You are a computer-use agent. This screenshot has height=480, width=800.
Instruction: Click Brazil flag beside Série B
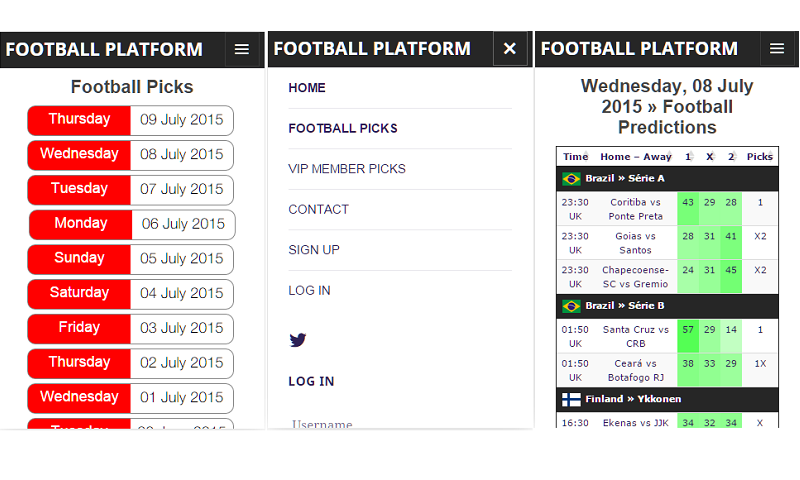click(571, 306)
